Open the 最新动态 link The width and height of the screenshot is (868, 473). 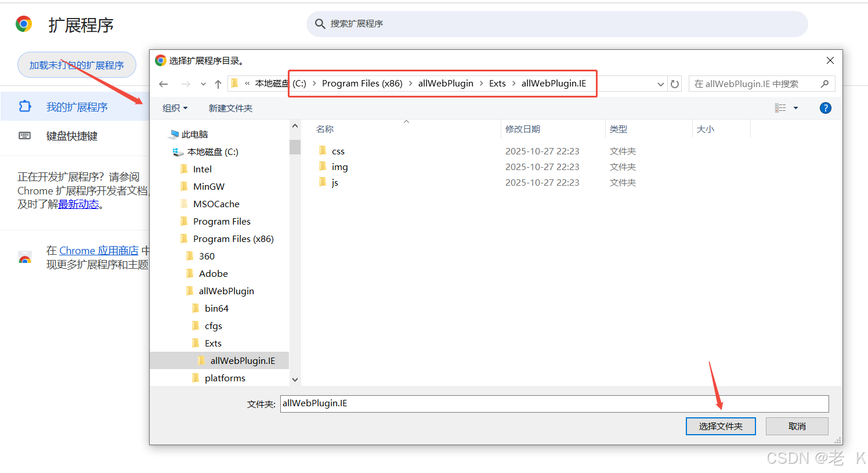(78, 204)
